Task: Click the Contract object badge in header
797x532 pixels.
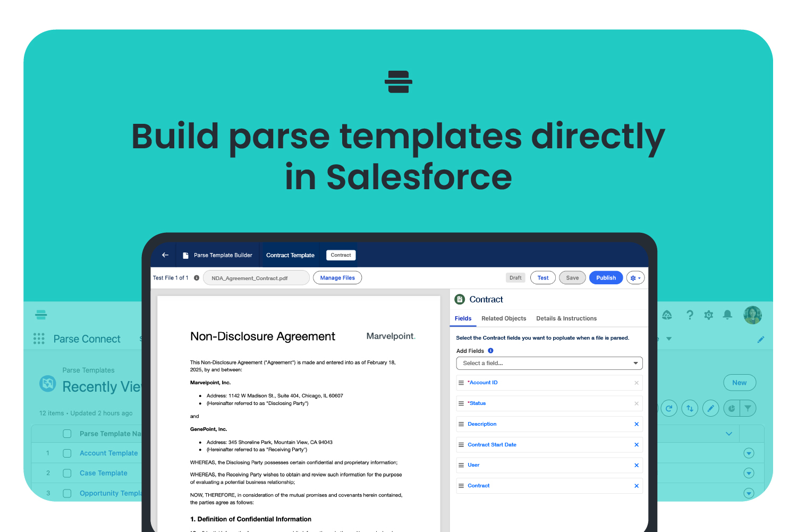Action: [341, 255]
